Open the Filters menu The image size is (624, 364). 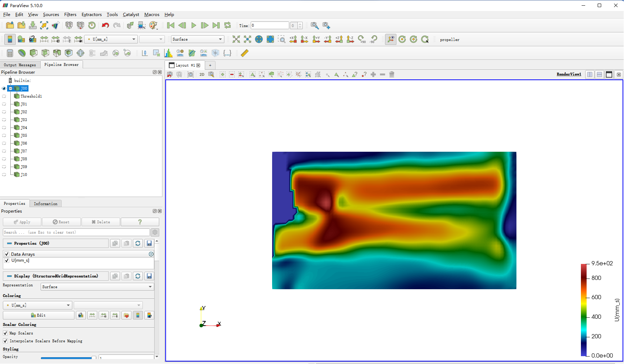[x=70, y=15]
